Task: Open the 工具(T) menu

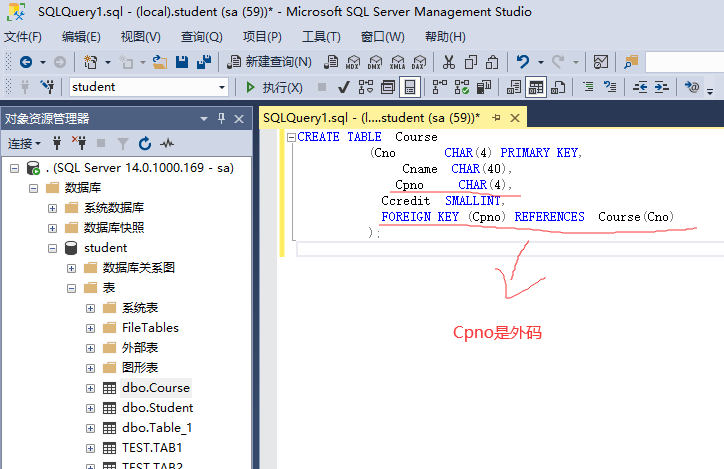Action: 321,36
